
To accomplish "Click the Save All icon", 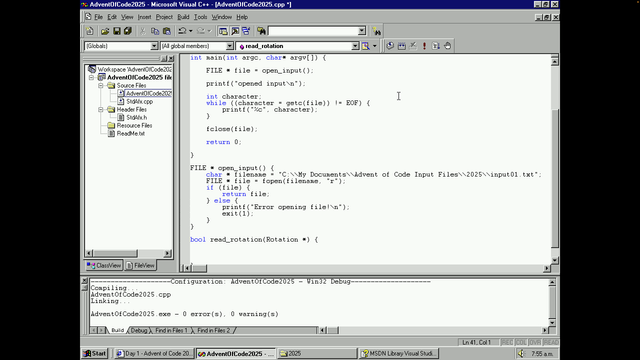I will click(128, 31).
